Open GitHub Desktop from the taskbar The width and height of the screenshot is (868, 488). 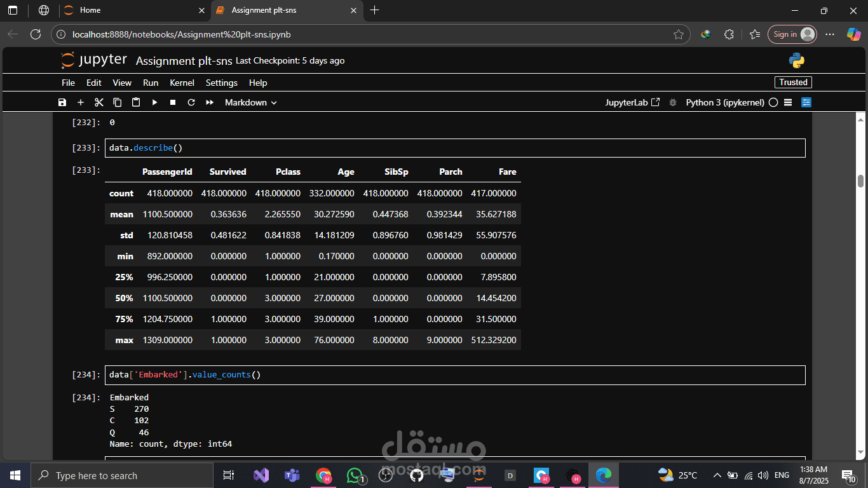click(417, 475)
